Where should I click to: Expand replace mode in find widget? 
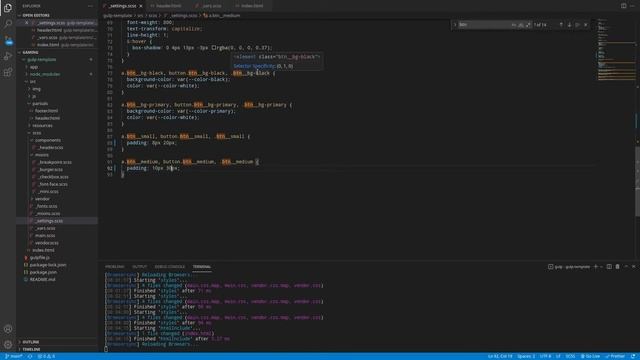click(x=455, y=24)
